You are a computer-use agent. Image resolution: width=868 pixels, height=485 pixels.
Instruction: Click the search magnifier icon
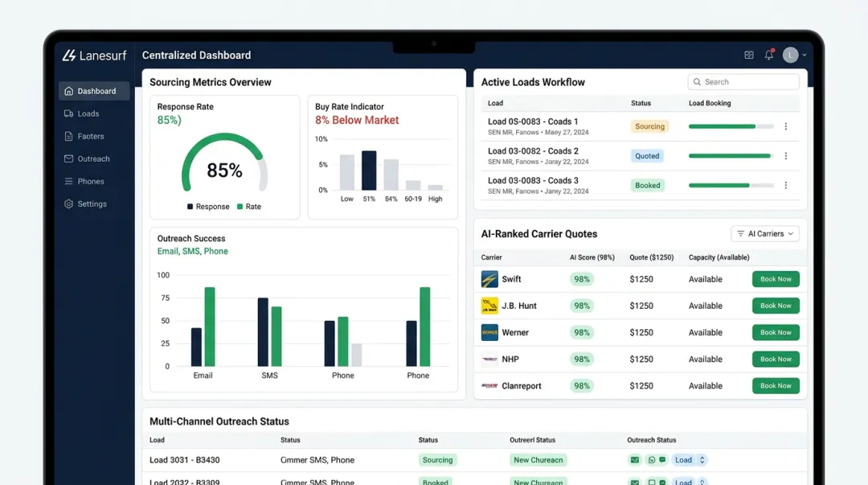pos(697,82)
